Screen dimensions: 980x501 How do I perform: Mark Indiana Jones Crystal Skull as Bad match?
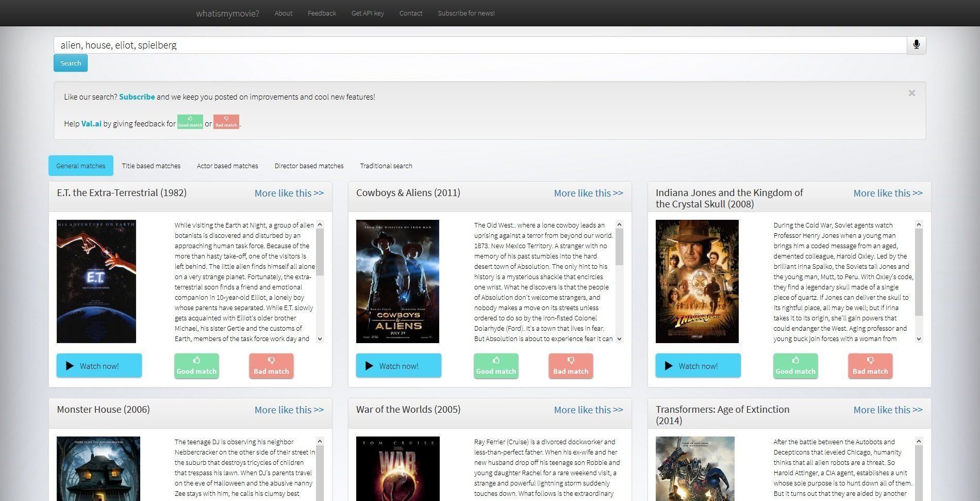pyautogui.click(x=870, y=366)
